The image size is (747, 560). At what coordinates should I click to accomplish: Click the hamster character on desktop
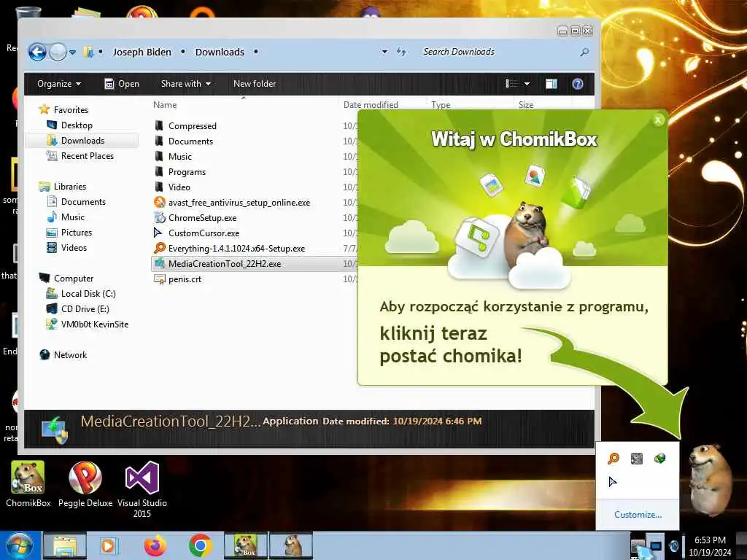[x=711, y=479]
